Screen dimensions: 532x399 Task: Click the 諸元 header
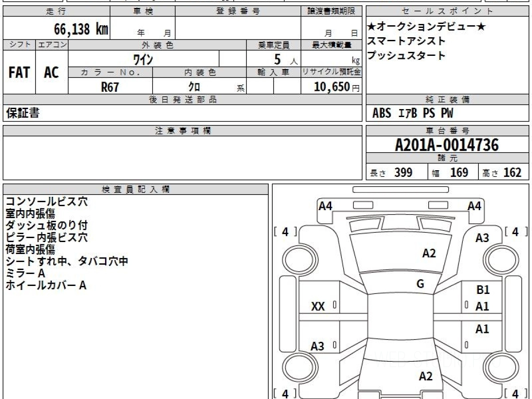[448, 158]
